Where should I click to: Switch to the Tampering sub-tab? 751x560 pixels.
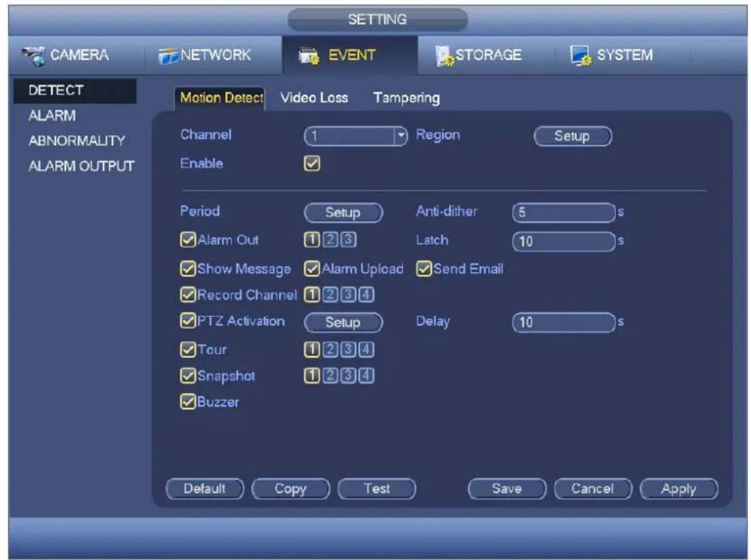pos(406,98)
